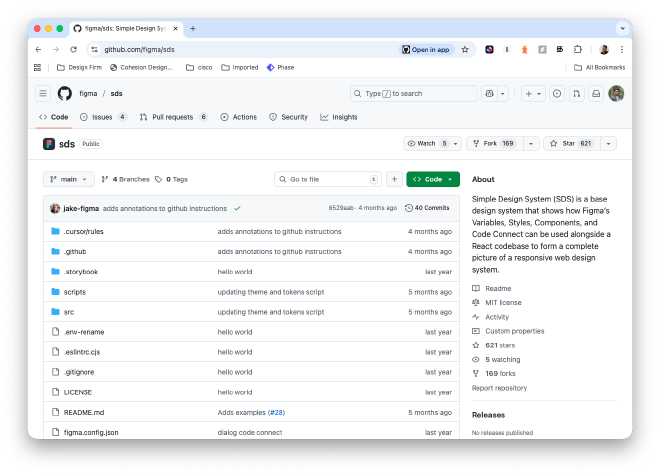
Task: Switch to the Pull requests tab
Action: coord(173,117)
